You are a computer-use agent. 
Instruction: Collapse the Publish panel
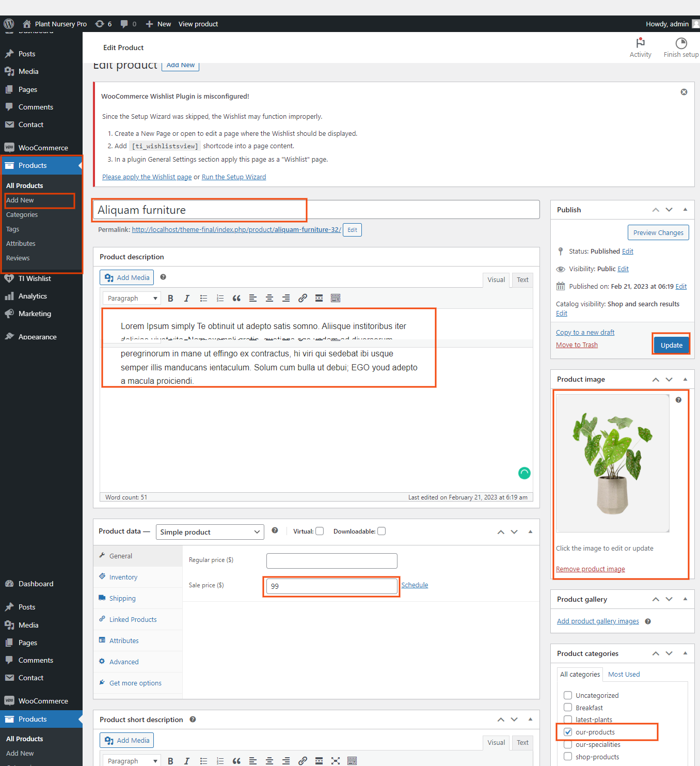tap(685, 210)
